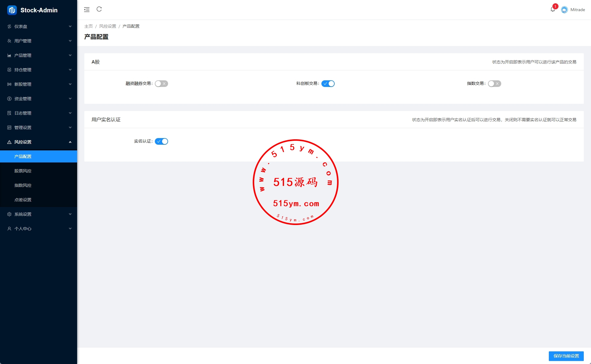Enable the 融资融券交易 toggle
The width and height of the screenshot is (591, 364).
coord(161,84)
